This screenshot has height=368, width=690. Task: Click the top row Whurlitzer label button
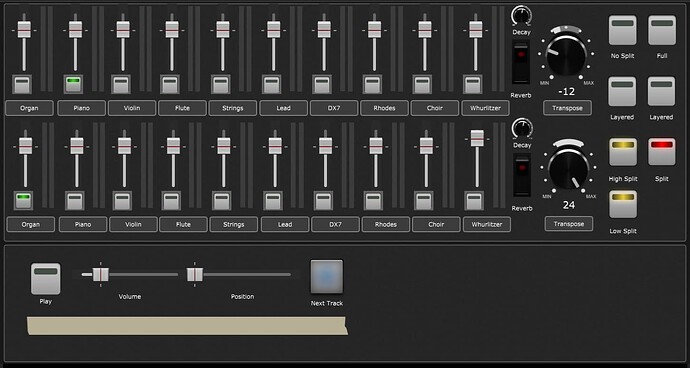[x=485, y=108]
